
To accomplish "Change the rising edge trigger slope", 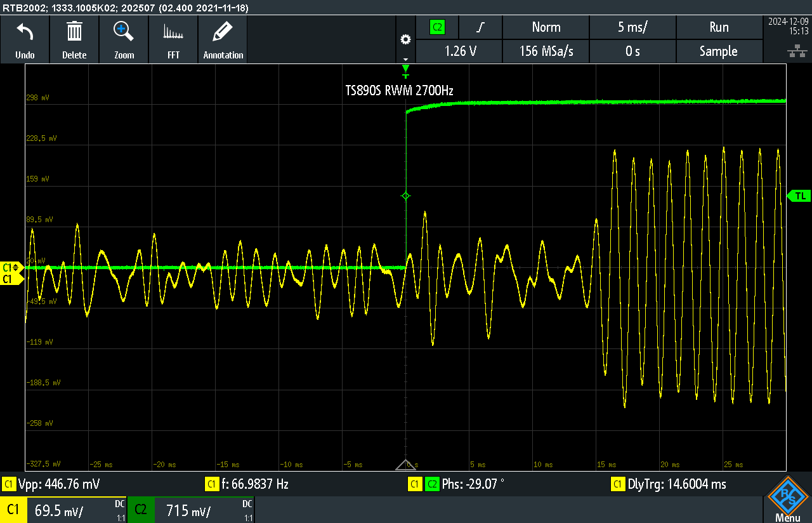I will (480, 27).
